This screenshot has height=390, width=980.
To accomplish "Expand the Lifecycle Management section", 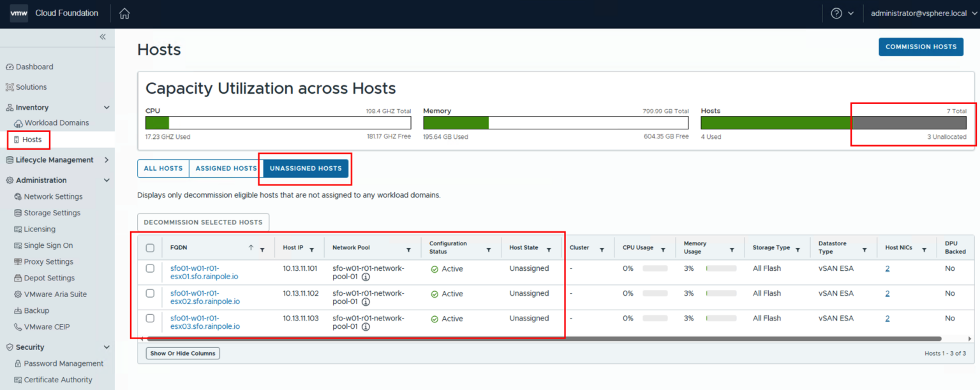I will pos(106,160).
